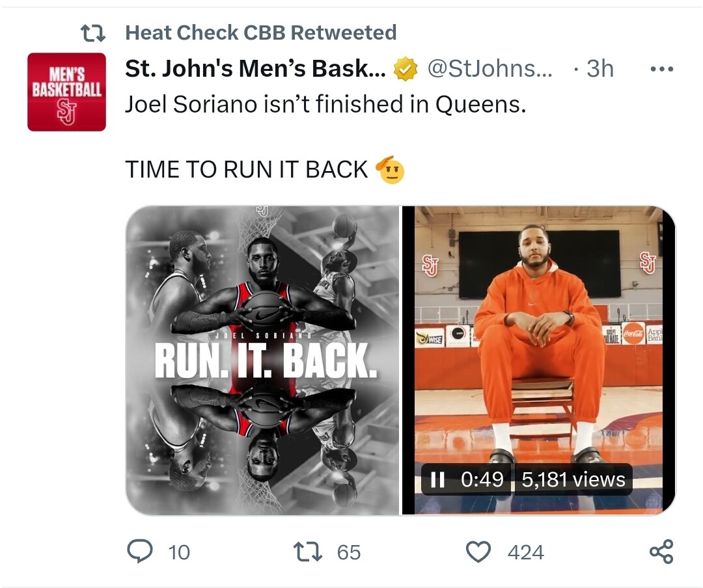Click the @StJohns... handle

pyautogui.click(x=489, y=69)
